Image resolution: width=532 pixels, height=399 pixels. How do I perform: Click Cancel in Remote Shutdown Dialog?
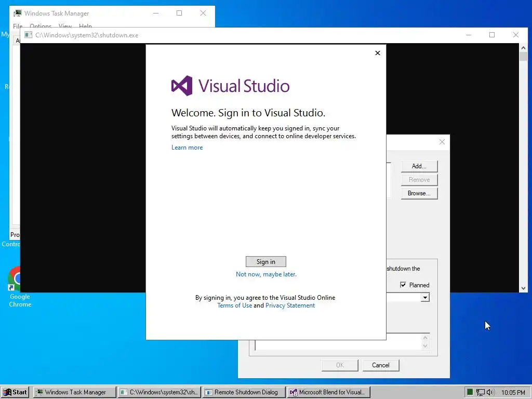(x=381, y=365)
